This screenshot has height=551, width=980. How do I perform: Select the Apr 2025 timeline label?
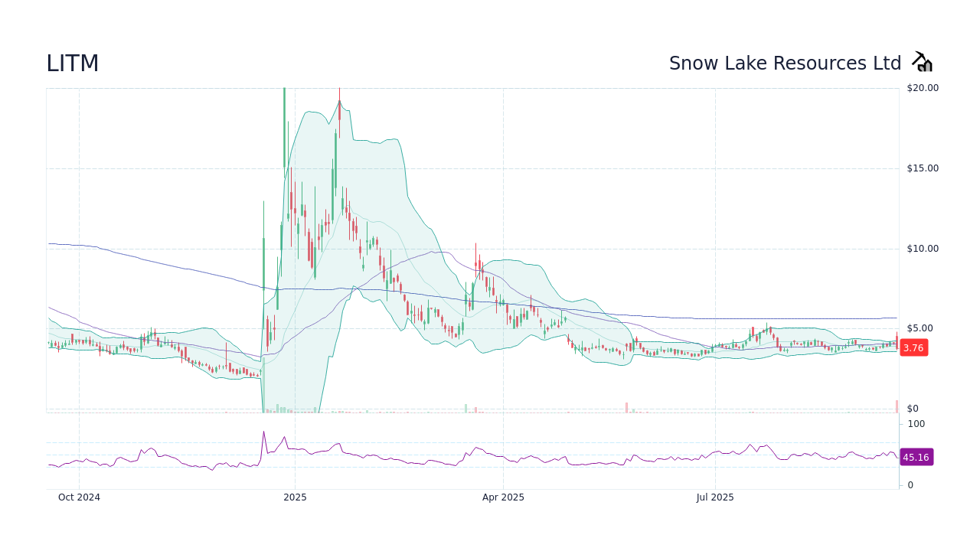503,497
